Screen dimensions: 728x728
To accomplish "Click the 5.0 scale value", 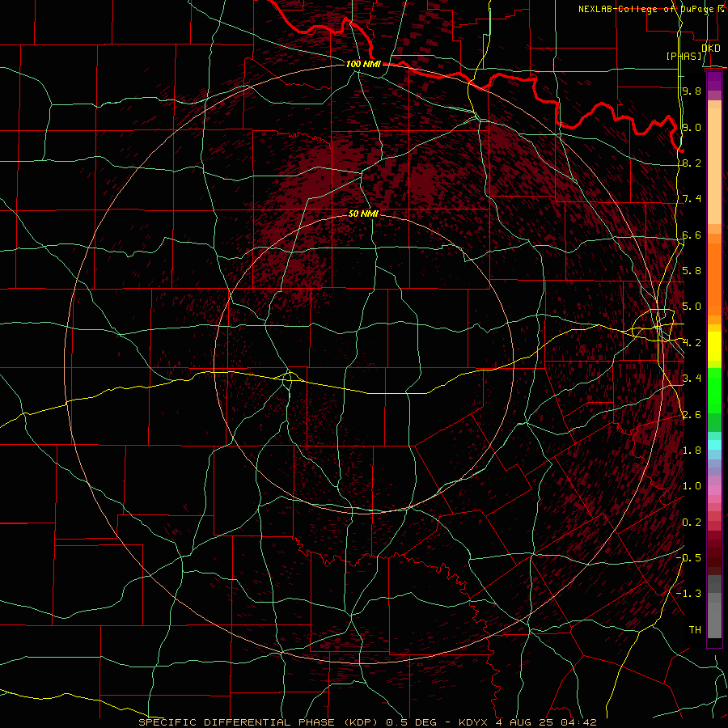I will pyautogui.click(x=692, y=307).
